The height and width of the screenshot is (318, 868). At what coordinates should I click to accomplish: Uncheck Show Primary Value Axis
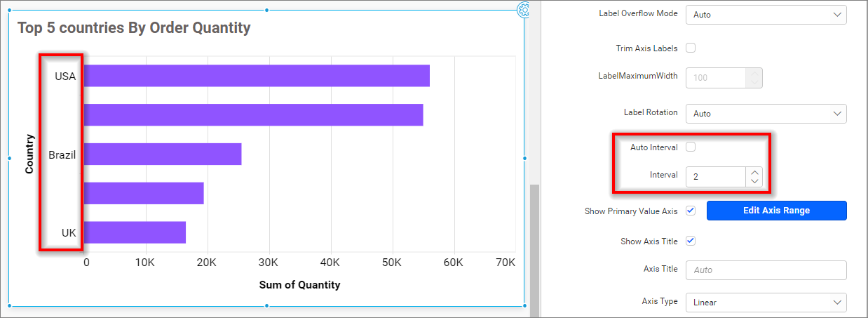point(691,211)
